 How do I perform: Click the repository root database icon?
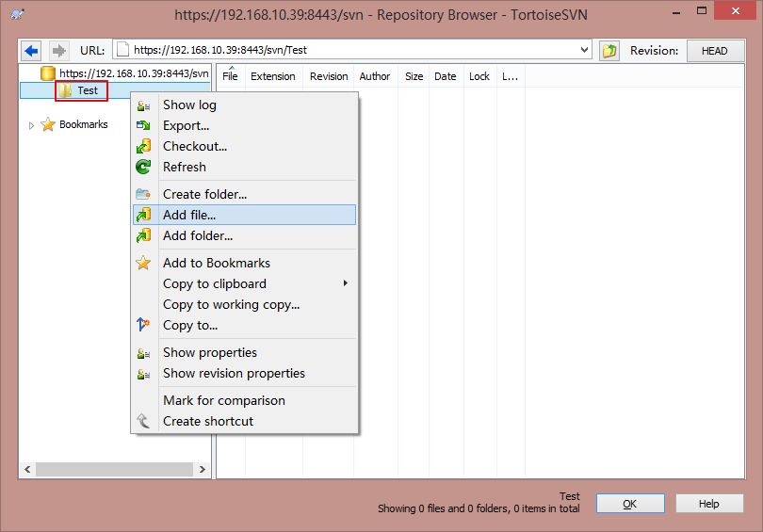(48, 73)
